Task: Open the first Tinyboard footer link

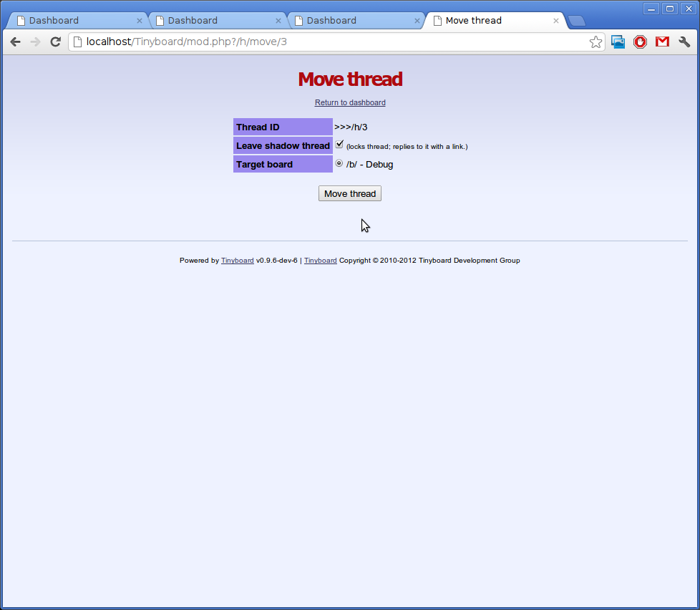Action: [237, 261]
